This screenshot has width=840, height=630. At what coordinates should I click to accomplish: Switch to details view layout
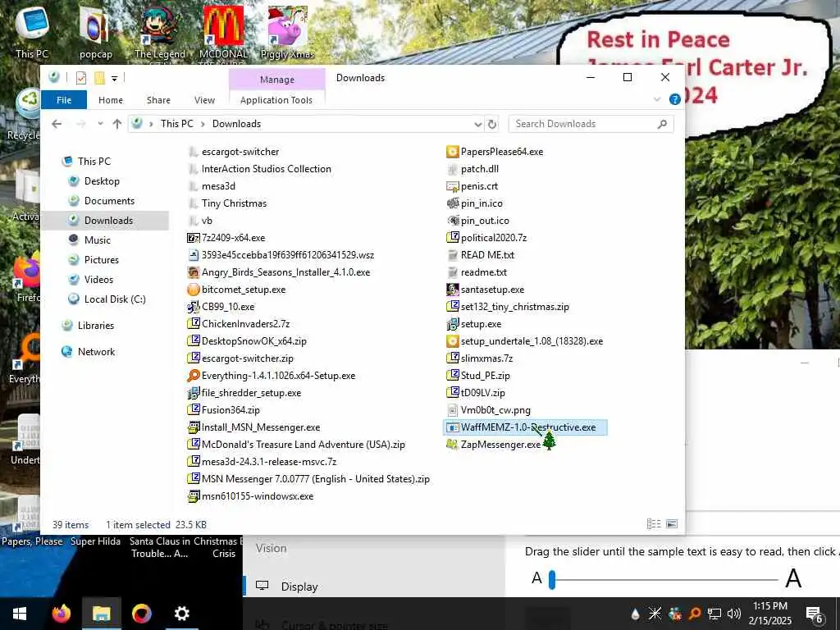pyautogui.click(x=654, y=524)
